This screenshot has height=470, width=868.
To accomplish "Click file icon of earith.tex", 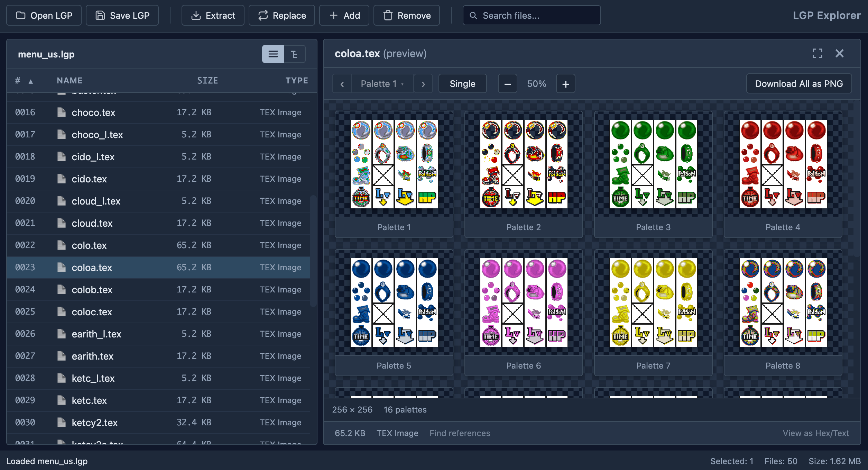I will pyautogui.click(x=62, y=356).
